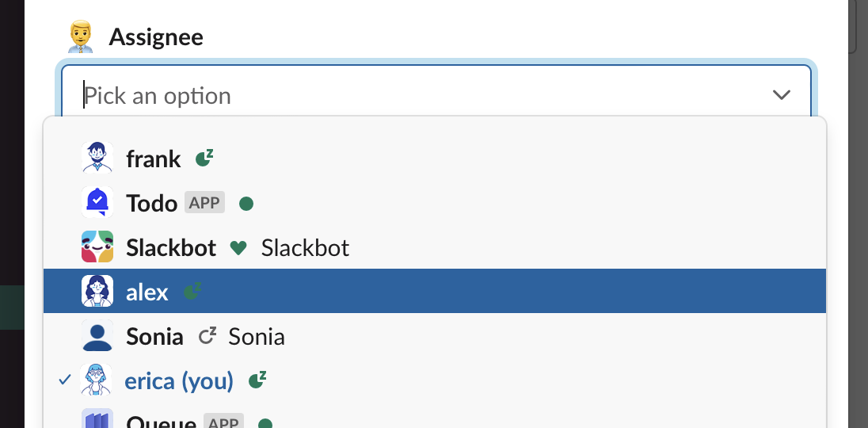Click alex's avatar icon
Viewport: 868px width, 428px height.
pyautogui.click(x=97, y=292)
